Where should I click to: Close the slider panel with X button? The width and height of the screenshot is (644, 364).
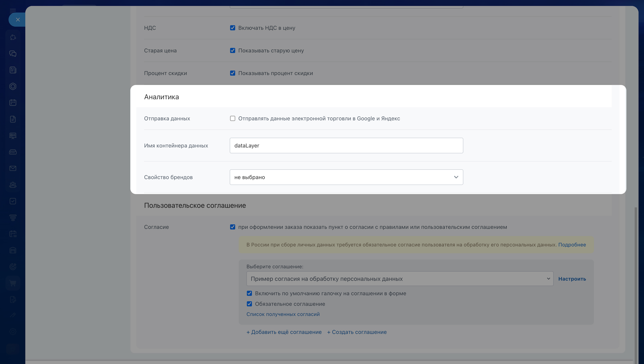pyautogui.click(x=18, y=19)
